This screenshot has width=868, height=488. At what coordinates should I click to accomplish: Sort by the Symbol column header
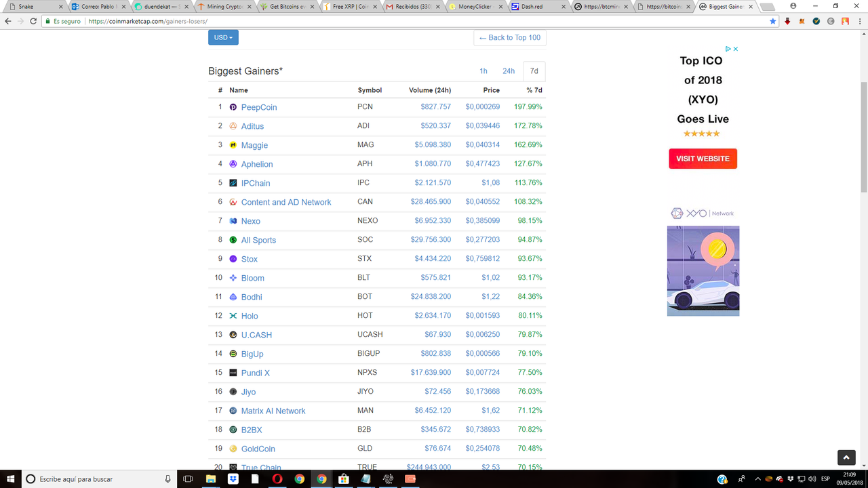[370, 90]
